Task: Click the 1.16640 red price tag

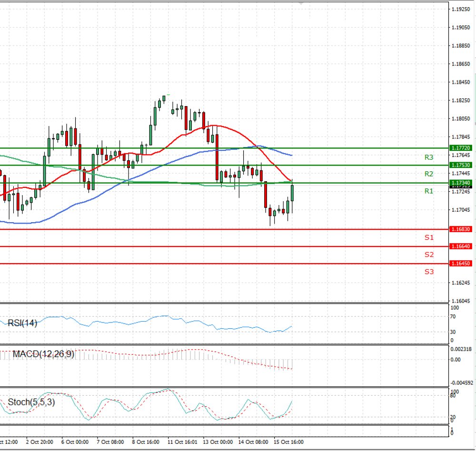Action: [460, 246]
